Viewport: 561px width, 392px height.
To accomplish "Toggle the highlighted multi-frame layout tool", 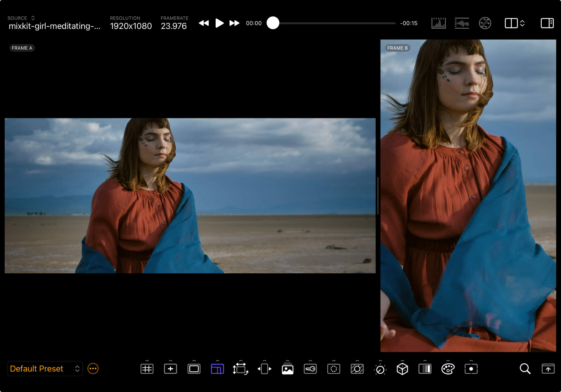I will tap(217, 369).
